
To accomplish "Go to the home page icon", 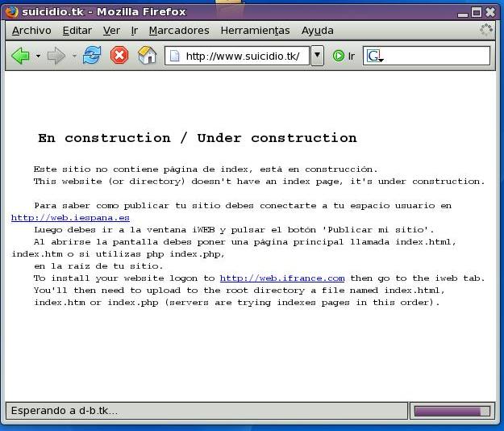I will pos(147,56).
